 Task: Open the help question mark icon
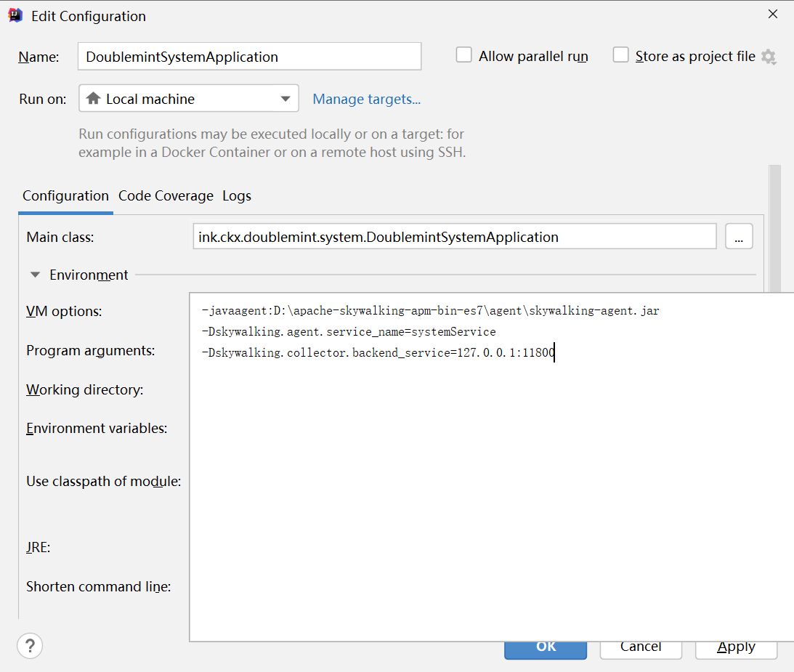click(30, 645)
